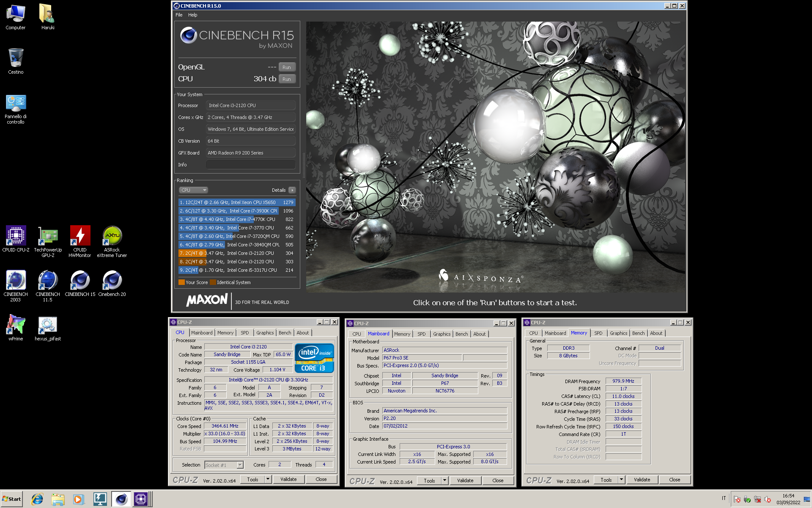Open Tools dropdown arrow in Mainboard CPU-Z
The height and width of the screenshot is (508, 812).
(444, 480)
